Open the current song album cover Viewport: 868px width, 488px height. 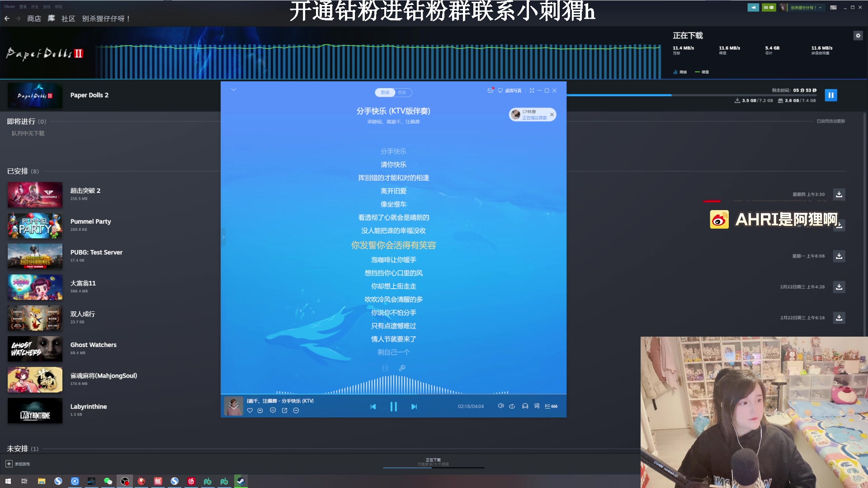[x=234, y=406]
